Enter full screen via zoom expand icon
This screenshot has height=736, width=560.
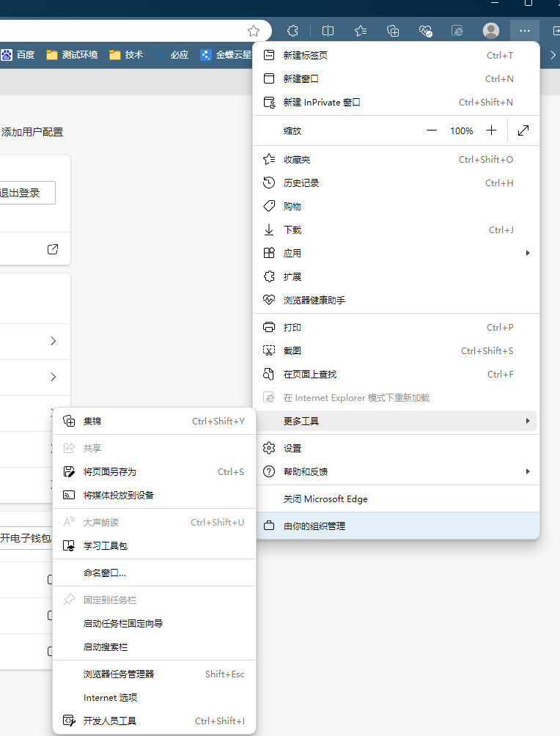point(523,130)
